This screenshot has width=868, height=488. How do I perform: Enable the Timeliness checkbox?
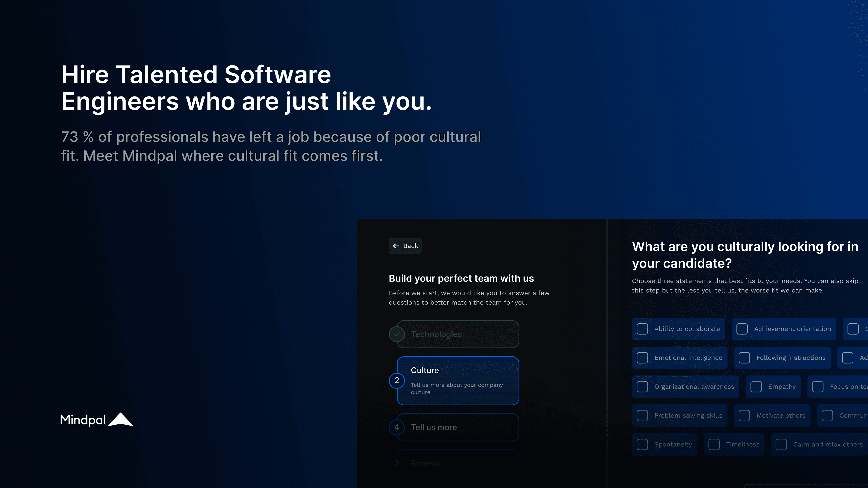click(714, 445)
